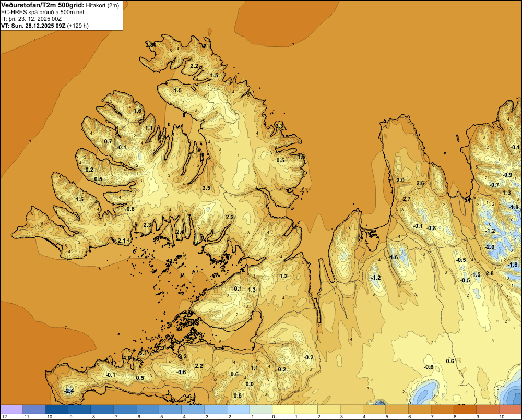Click the '10' label on the legend scale
The image size is (522, 420).
coord(502,417)
